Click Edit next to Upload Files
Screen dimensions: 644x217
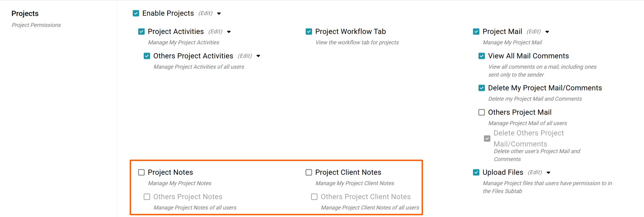tap(535, 173)
